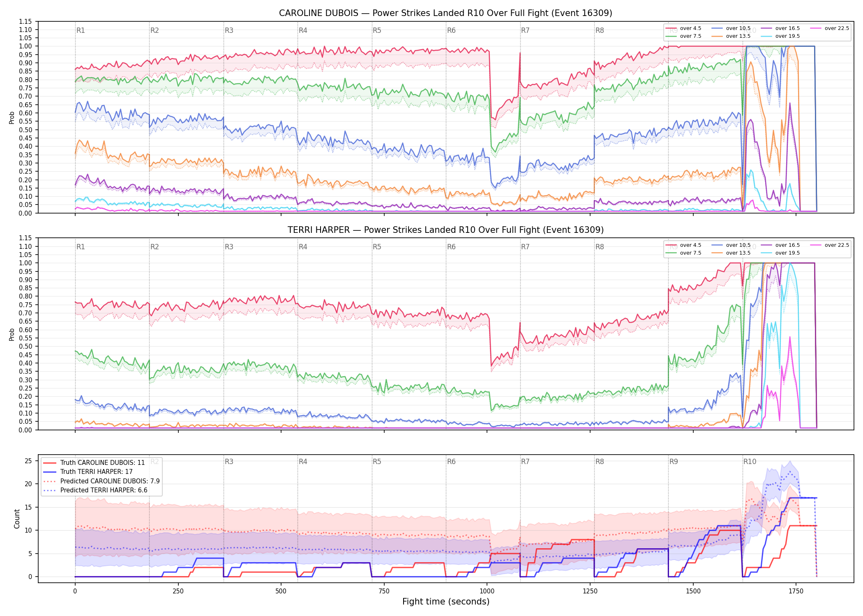Screen dimensions: 863x616
Task: Click the 'Prob' label of Terri Harper chart
Action: coord(12,334)
